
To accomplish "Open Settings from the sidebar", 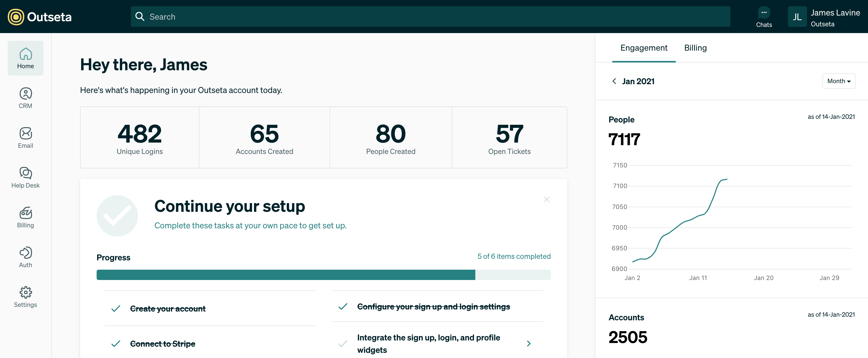I will point(25,297).
